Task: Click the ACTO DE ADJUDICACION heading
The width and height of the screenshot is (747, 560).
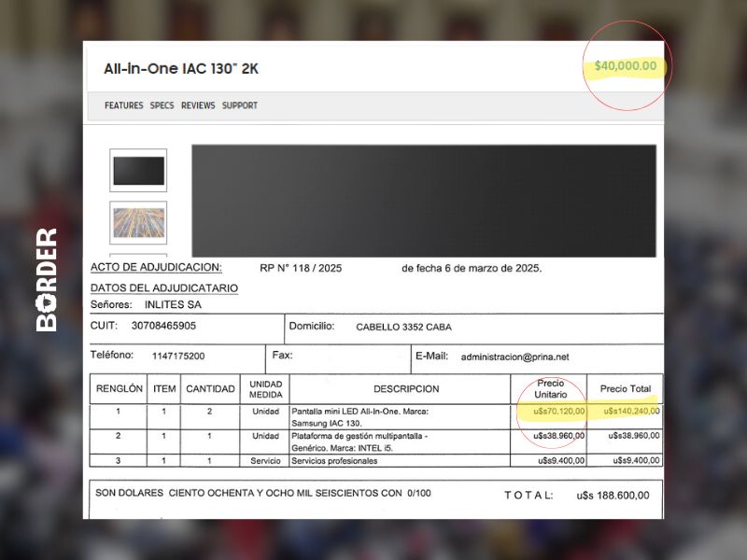Action: 156,268
